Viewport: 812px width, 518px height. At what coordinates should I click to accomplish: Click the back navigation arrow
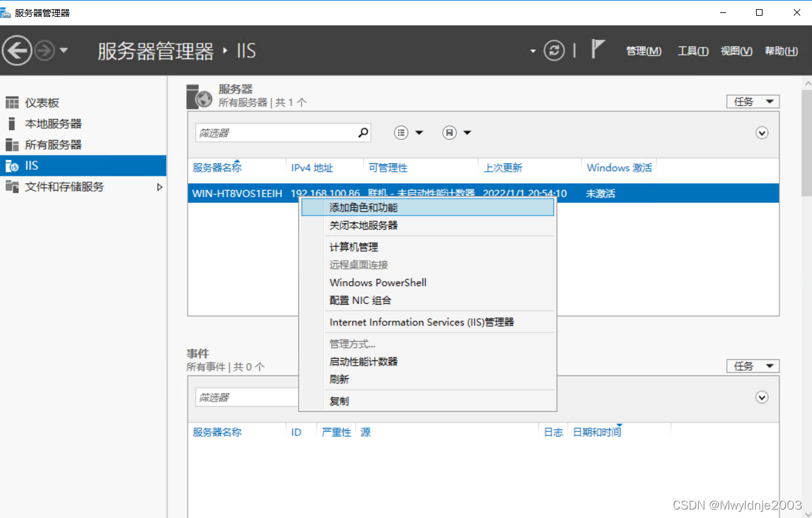coord(17,50)
